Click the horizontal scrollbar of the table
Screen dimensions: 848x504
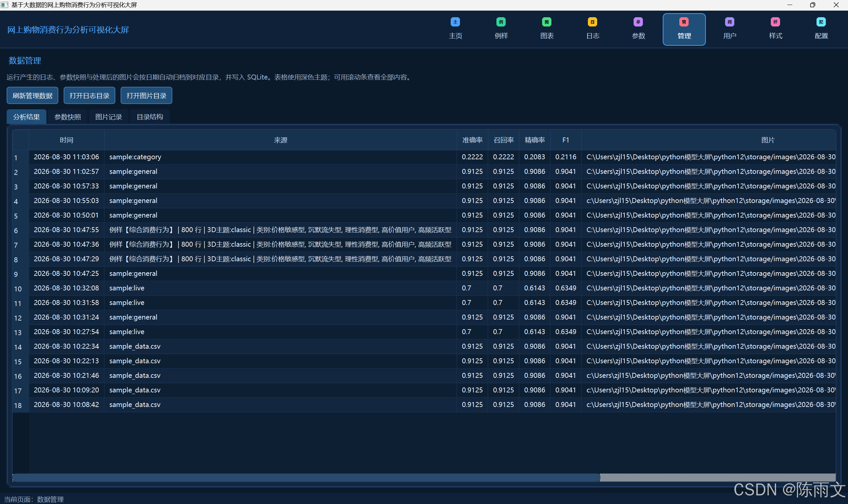306,477
